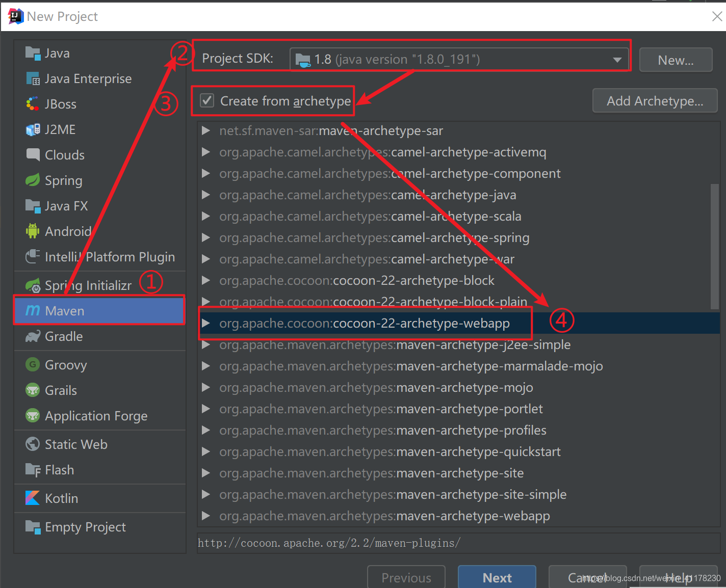
Task: Select camel-archetype-war archetype row
Action: pyautogui.click(x=459, y=259)
